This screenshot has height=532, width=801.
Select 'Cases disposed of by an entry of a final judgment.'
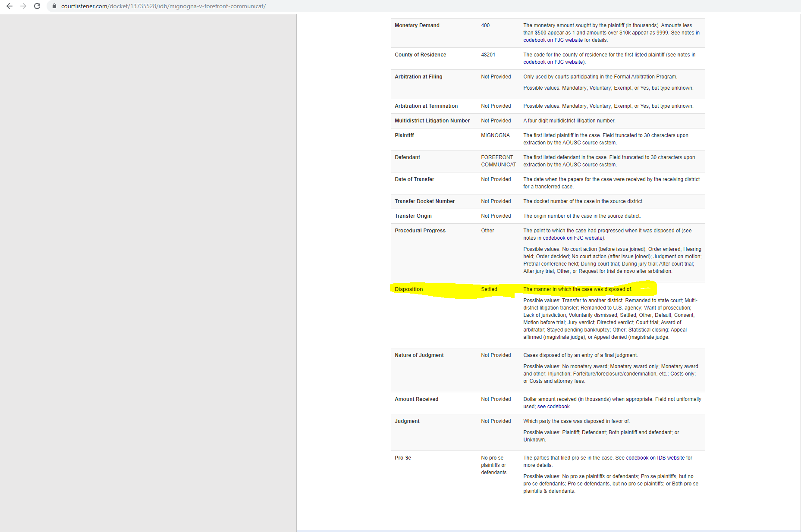tap(581, 355)
